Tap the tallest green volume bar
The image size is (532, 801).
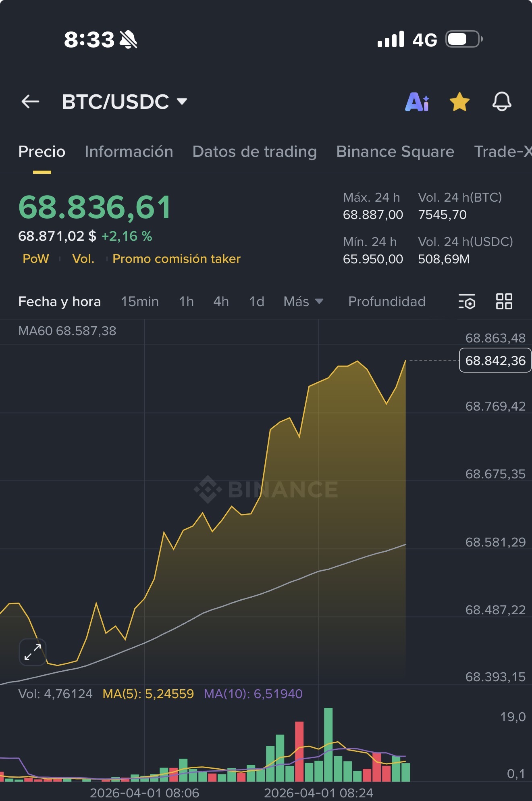pos(328,745)
